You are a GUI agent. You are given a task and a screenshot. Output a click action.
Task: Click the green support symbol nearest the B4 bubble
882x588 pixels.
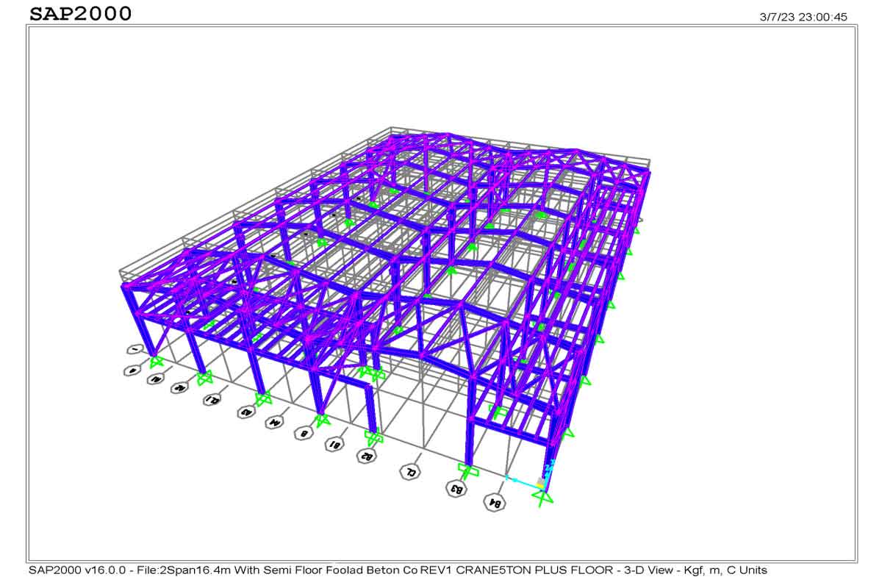click(x=543, y=498)
